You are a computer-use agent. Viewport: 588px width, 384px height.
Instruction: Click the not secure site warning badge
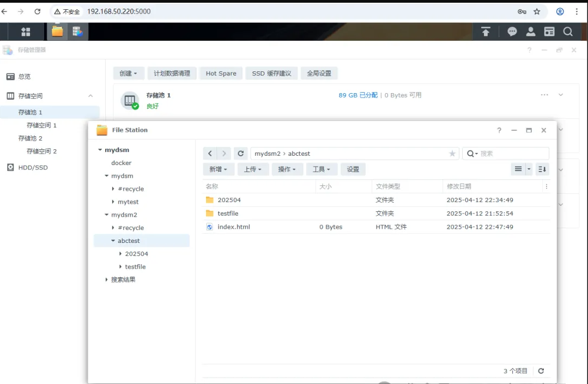[x=67, y=11]
